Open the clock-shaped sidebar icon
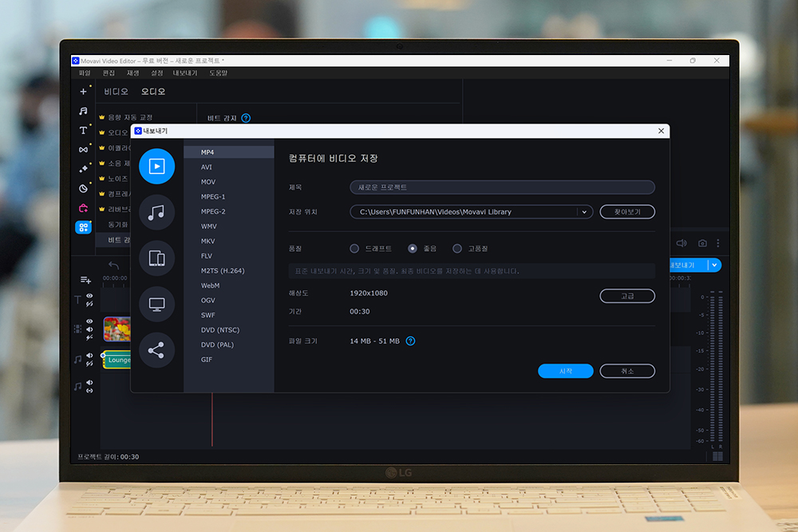 [83, 189]
